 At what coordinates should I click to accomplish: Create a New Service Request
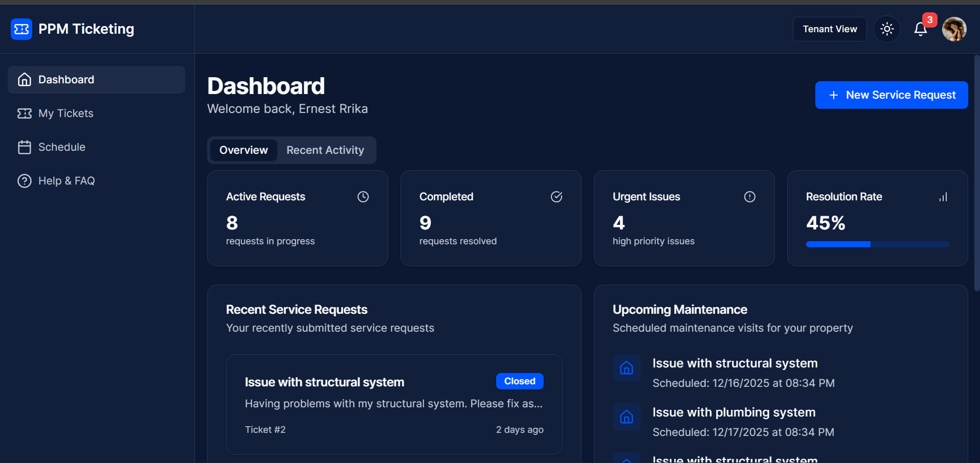pos(892,95)
